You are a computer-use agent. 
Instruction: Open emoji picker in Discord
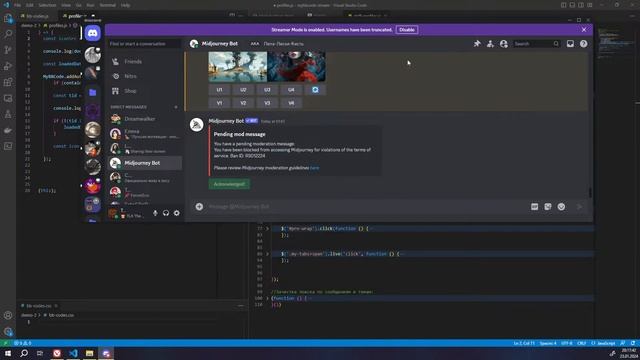(x=561, y=207)
